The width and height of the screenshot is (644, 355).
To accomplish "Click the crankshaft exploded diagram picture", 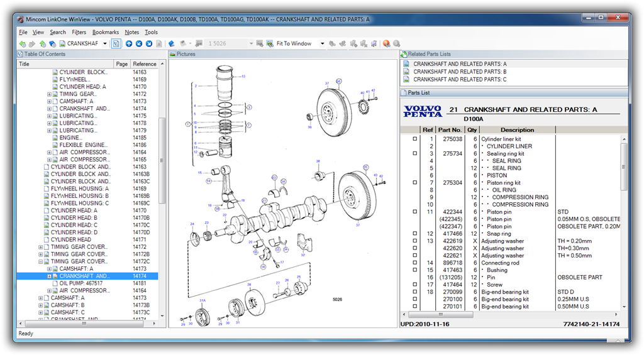I will pos(283,195).
